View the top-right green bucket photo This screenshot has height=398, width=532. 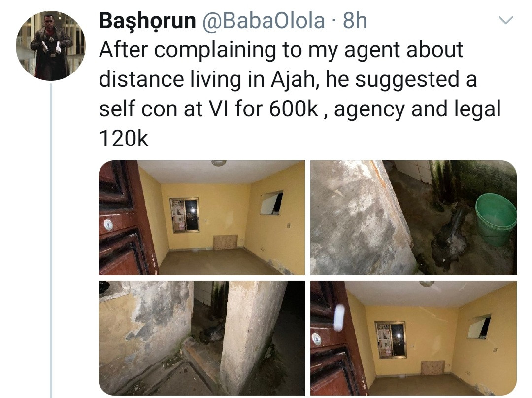click(414, 217)
